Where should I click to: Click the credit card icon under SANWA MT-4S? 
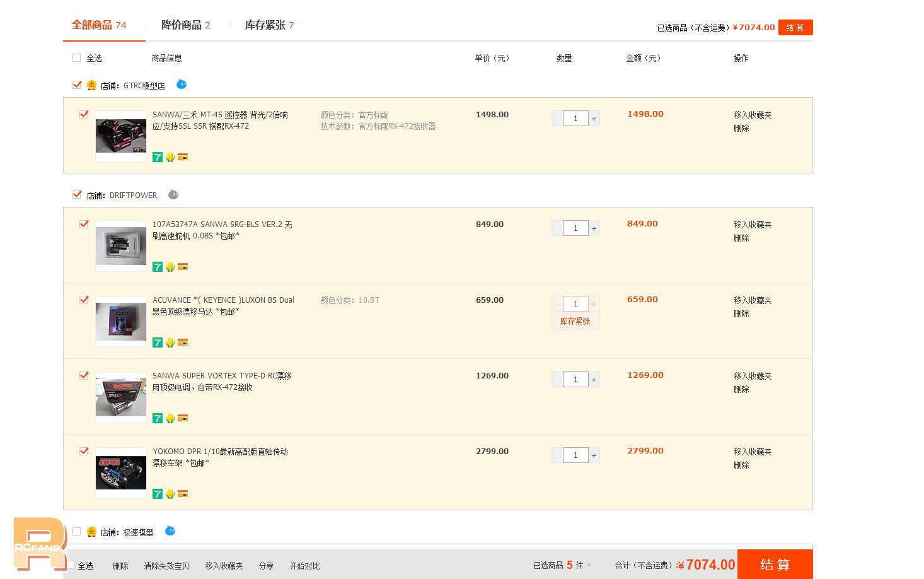pos(183,157)
